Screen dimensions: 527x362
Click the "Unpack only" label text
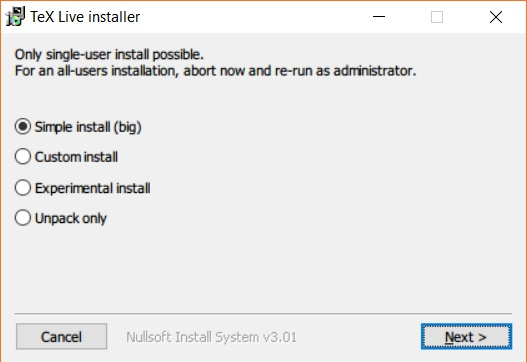click(x=71, y=218)
